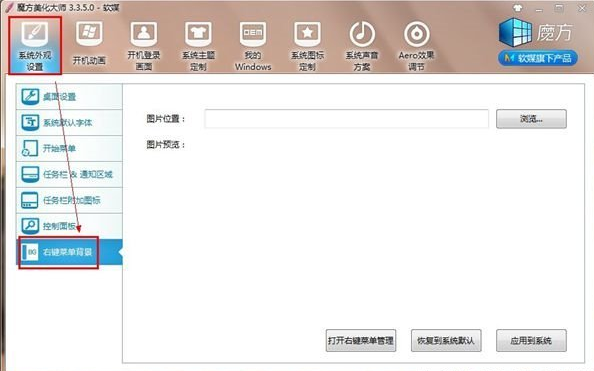This screenshot has width=594, height=371.
Task: Click 应用到系统 apply button
Action: (531, 340)
